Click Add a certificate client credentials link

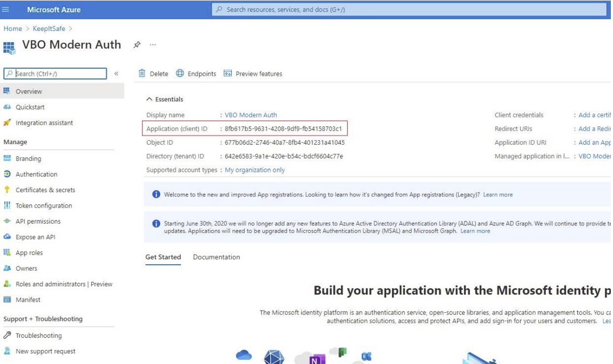[594, 115]
